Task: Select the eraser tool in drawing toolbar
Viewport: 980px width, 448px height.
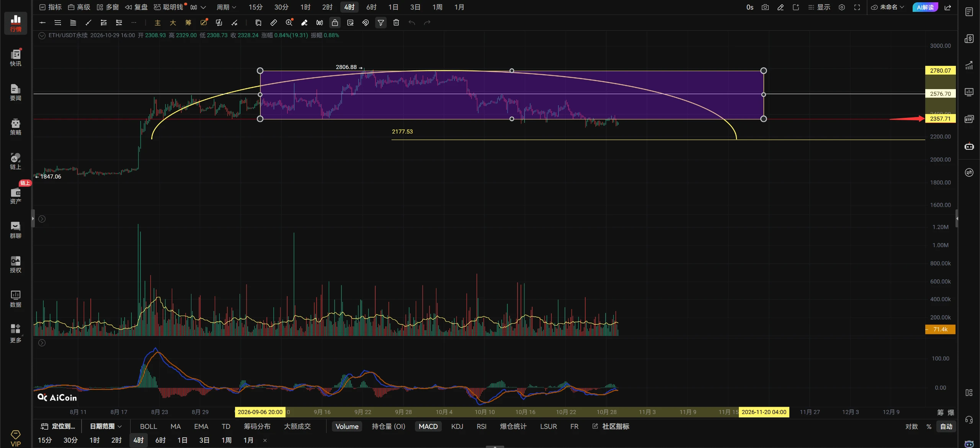Action: (304, 23)
